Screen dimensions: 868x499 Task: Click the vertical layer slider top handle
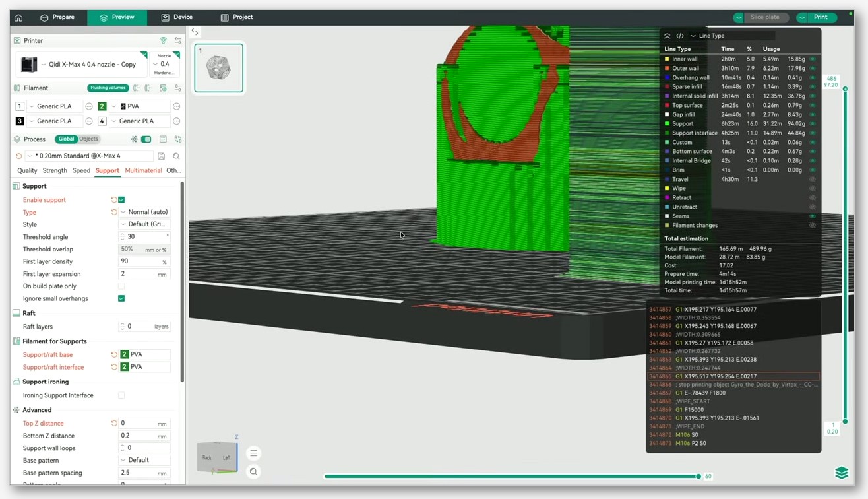(x=845, y=88)
